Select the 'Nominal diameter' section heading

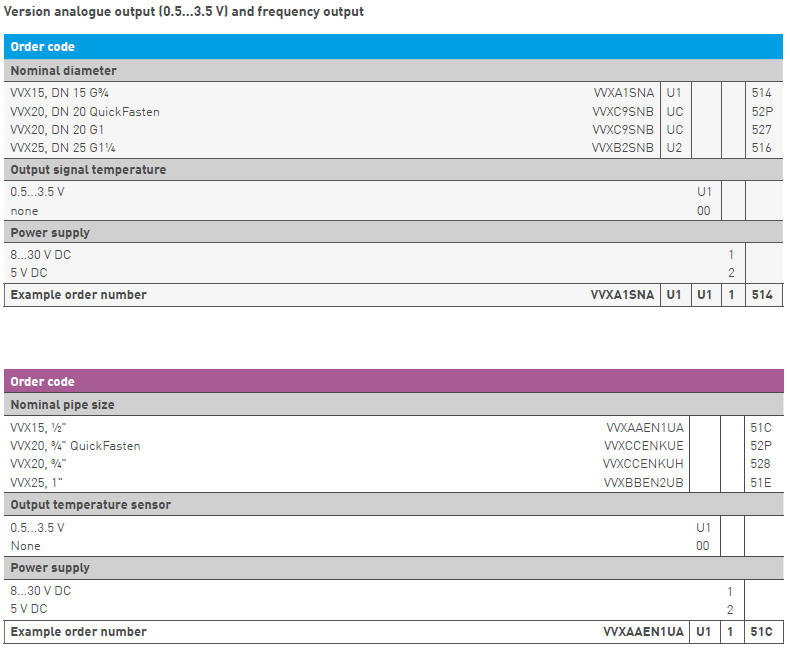(63, 71)
